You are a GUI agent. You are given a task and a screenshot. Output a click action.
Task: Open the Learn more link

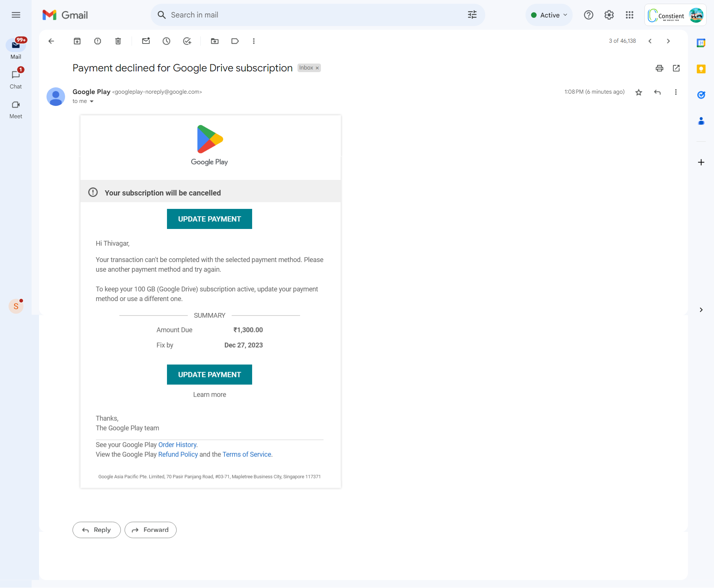point(209,395)
